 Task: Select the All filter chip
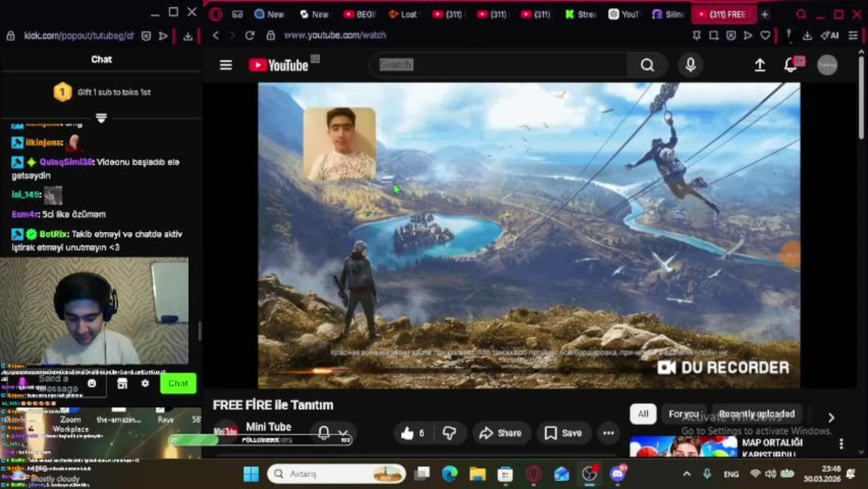643,414
